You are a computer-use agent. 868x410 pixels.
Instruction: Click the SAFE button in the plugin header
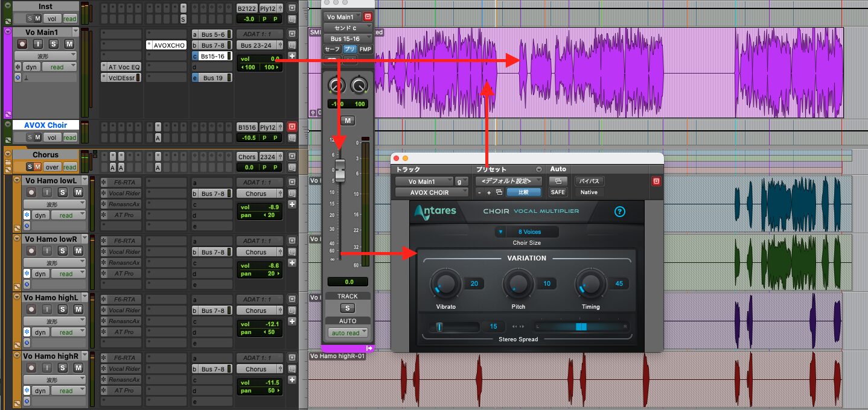(x=558, y=192)
